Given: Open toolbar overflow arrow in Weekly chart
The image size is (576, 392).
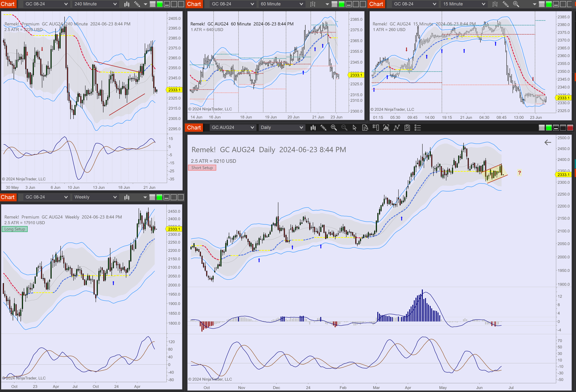Looking at the screenshot, I should click(x=145, y=197).
